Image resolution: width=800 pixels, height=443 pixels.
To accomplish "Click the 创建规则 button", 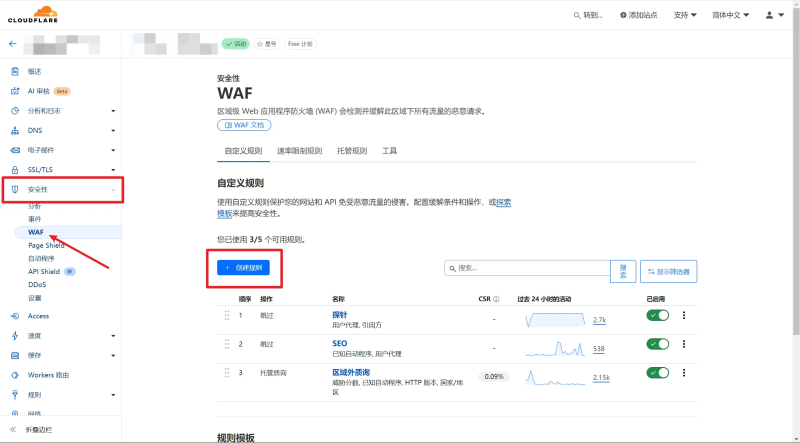I will tap(243, 268).
